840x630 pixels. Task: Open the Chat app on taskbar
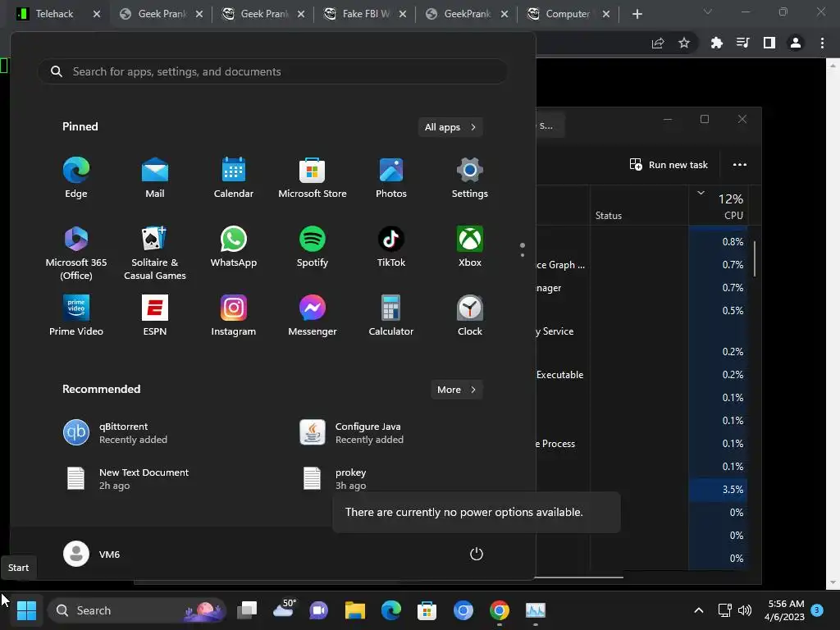click(319, 610)
